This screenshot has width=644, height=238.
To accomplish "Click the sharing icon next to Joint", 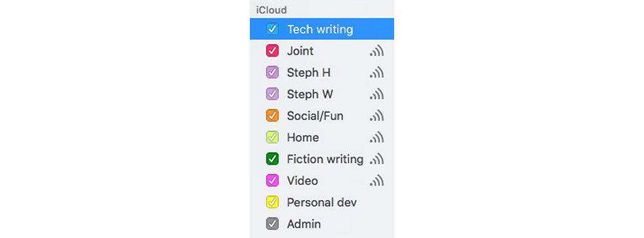I will click(x=377, y=51).
